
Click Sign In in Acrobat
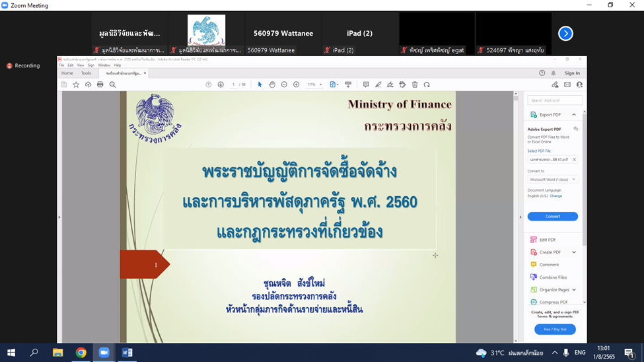572,73
